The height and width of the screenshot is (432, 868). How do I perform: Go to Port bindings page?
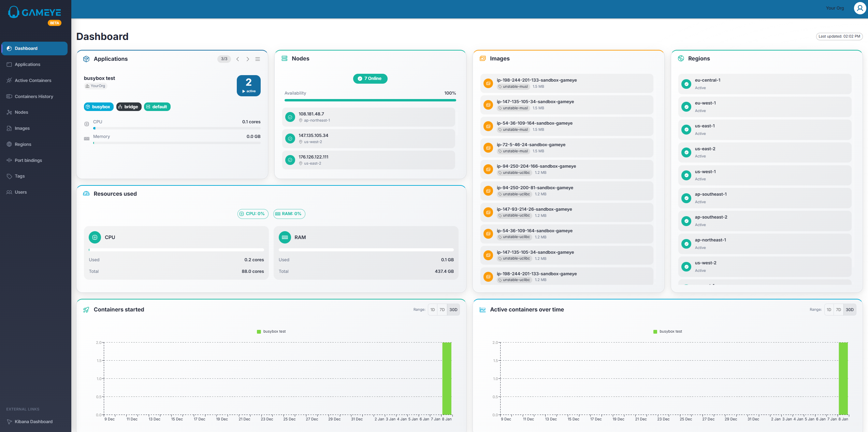click(x=28, y=160)
